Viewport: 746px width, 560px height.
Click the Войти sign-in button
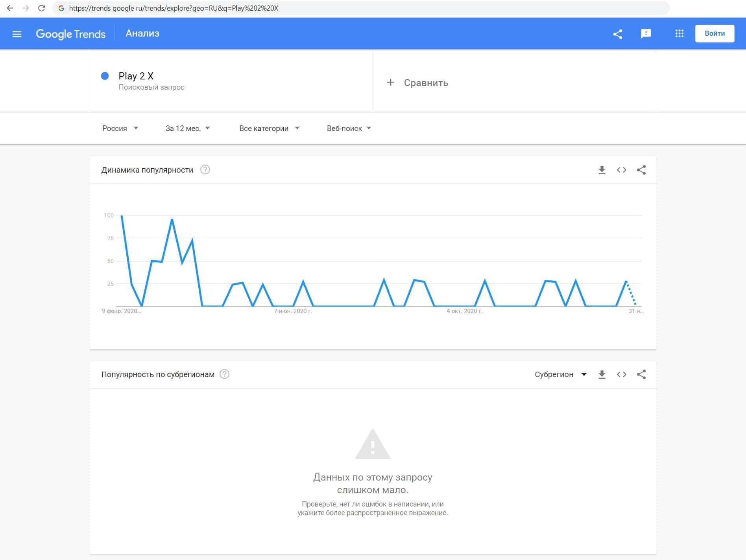click(x=715, y=33)
